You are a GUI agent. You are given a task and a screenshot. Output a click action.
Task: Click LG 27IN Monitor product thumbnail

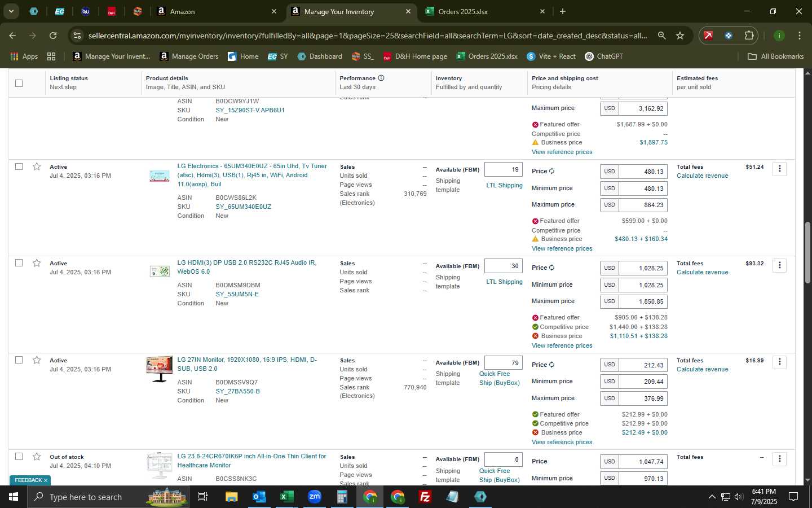[x=160, y=369]
